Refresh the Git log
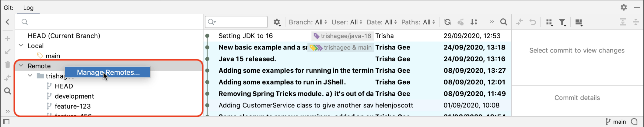Image resolution: width=644 pixels, height=127 pixels. pos(447,22)
